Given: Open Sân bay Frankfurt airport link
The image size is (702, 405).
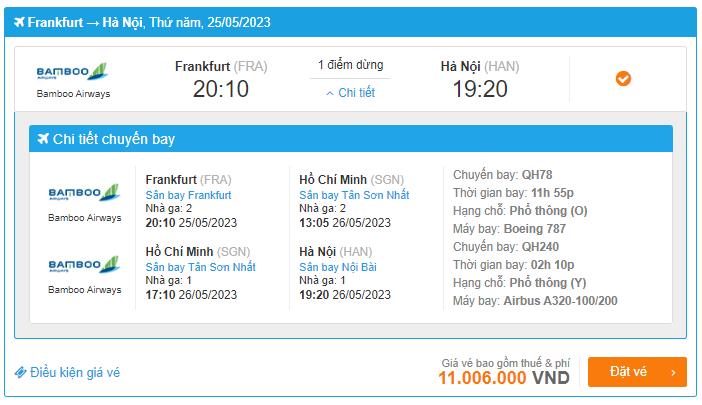Looking at the screenshot, I should (188, 195).
